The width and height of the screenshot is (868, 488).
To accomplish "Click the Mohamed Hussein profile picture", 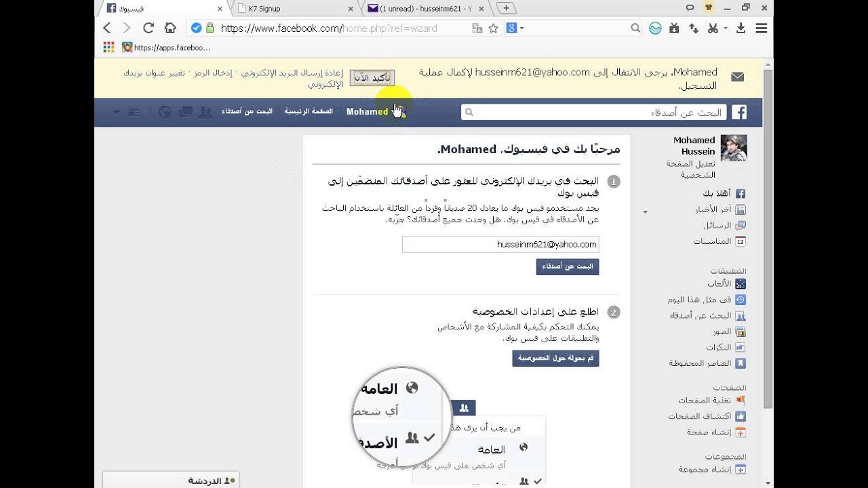I will tap(734, 148).
